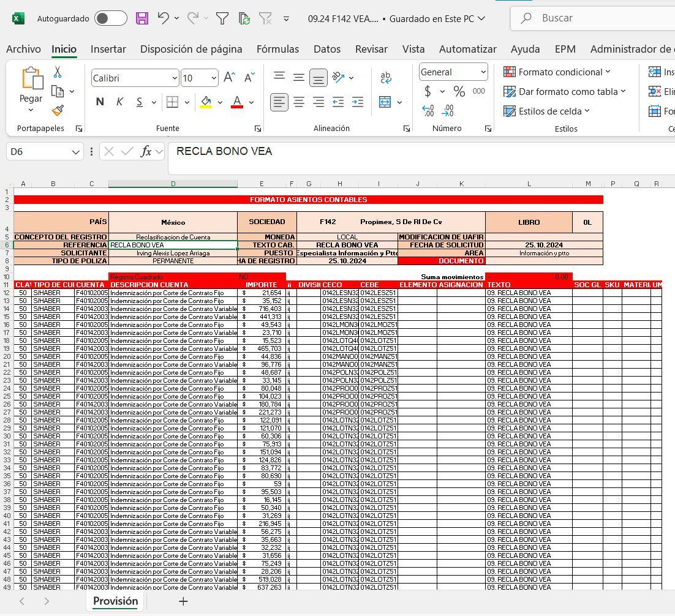Select the Cut scissors icon
The height and width of the screenshot is (616, 675).
[x=58, y=72]
